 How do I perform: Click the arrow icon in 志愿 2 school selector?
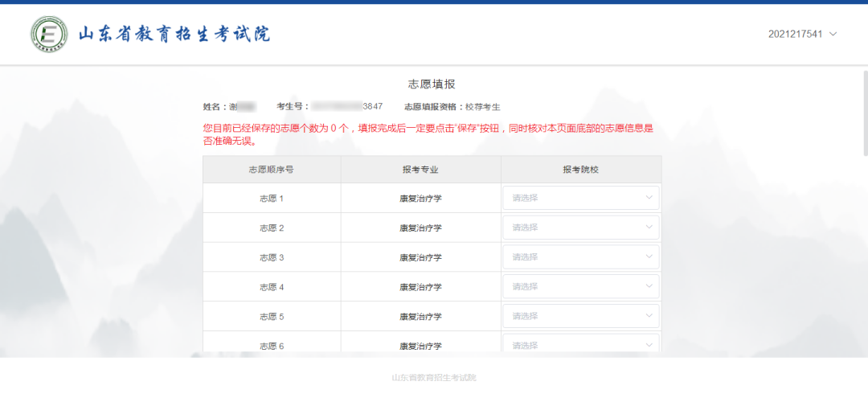pos(649,228)
